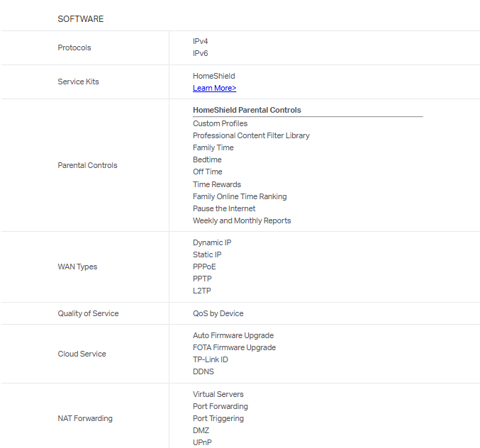Viewport: 480px width, 448px height.
Task: Click the HomeShield service kit text
Action: pos(213,76)
